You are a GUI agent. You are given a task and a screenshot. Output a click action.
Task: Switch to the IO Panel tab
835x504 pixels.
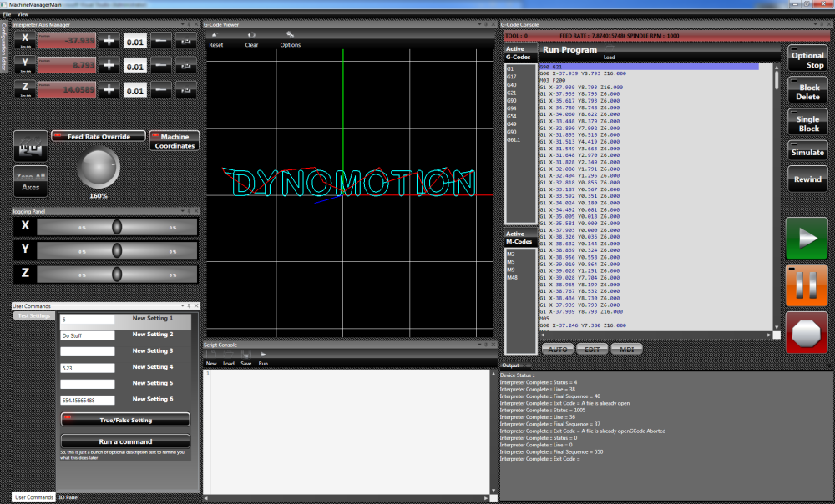pos(68,497)
